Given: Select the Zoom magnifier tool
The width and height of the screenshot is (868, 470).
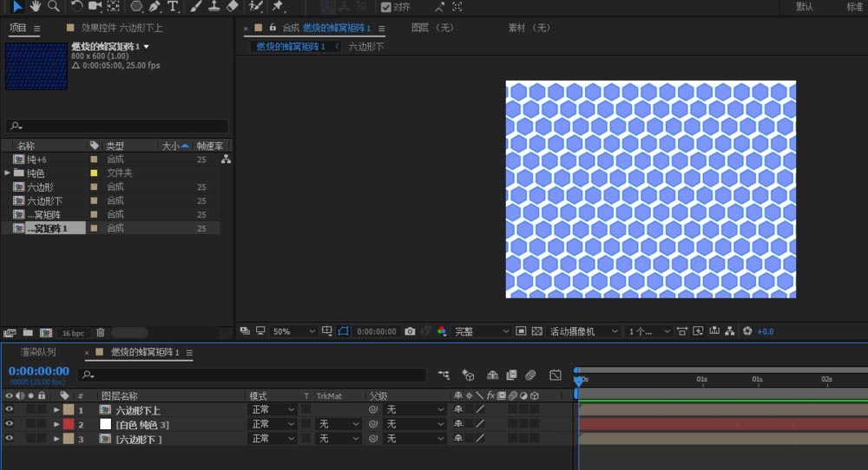Looking at the screenshot, I should coord(54,6).
